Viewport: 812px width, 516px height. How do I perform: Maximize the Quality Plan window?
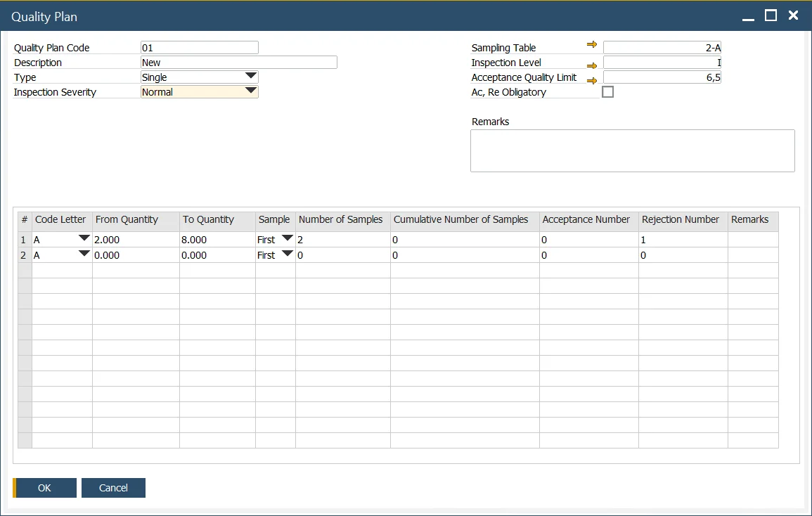771,15
